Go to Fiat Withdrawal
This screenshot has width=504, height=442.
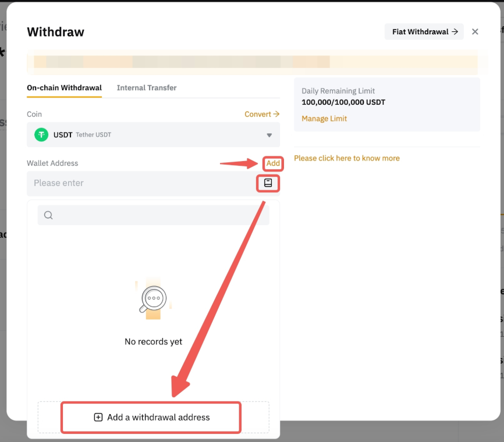coord(420,31)
